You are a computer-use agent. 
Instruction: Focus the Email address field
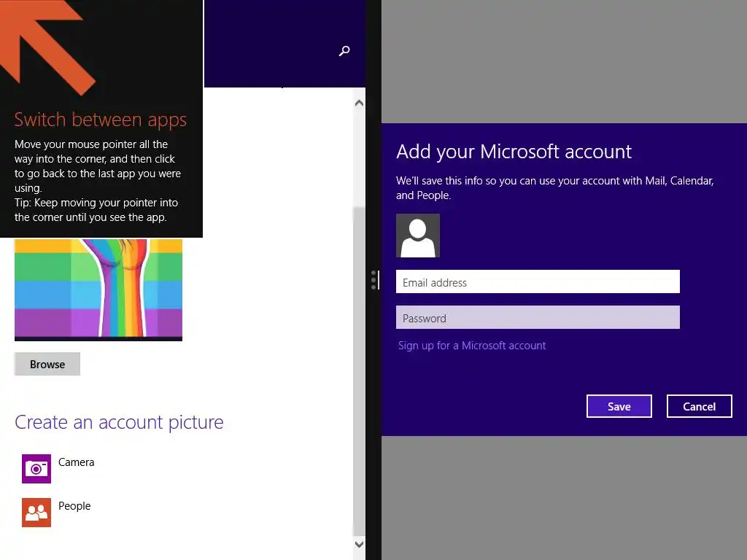[538, 281]
